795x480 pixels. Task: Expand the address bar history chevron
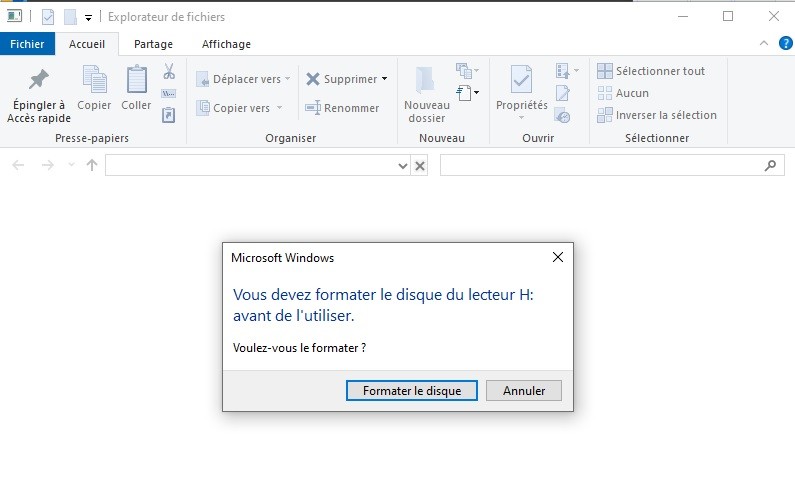[403, 166]
